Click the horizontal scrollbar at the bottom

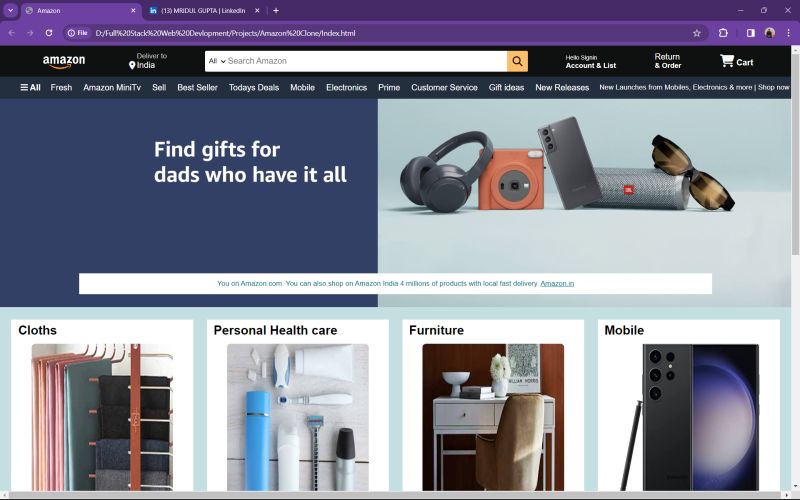tap(395, 495)
